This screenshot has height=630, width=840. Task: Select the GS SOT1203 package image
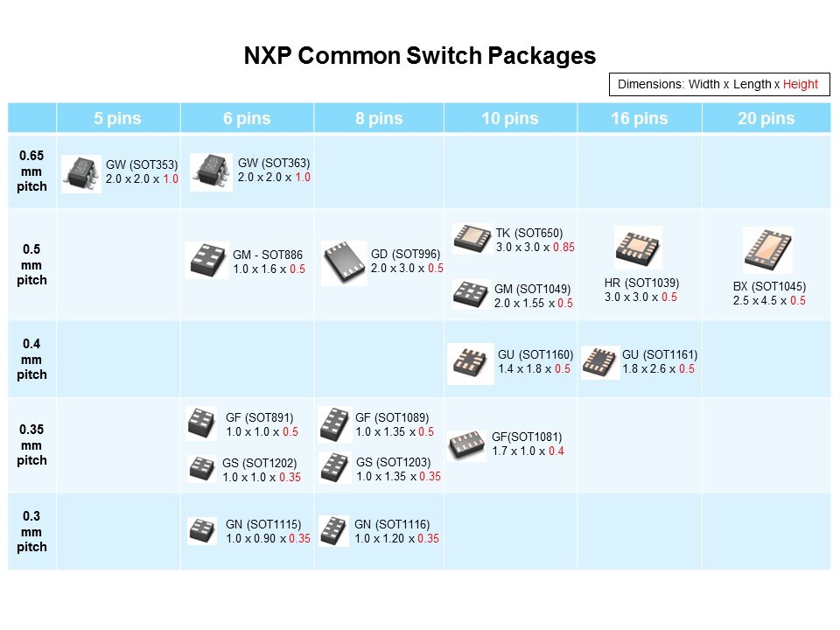pyautogui.click(x=334, y=468)
